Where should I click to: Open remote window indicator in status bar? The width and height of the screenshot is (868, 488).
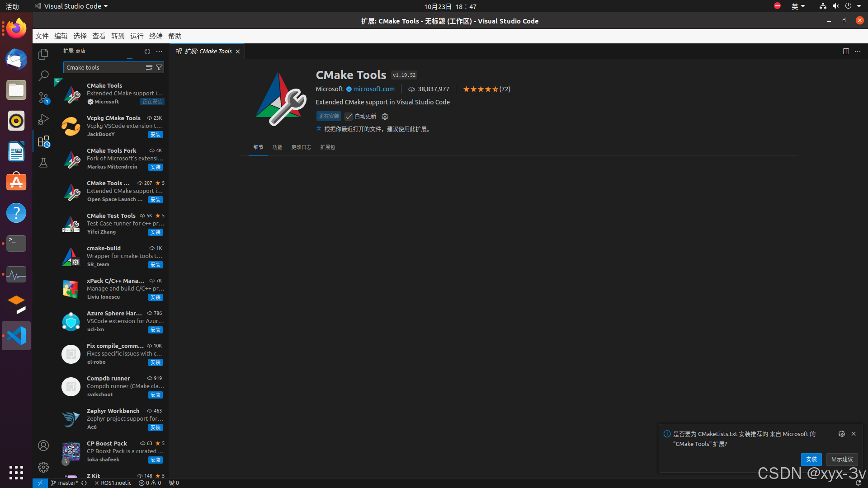40,483
